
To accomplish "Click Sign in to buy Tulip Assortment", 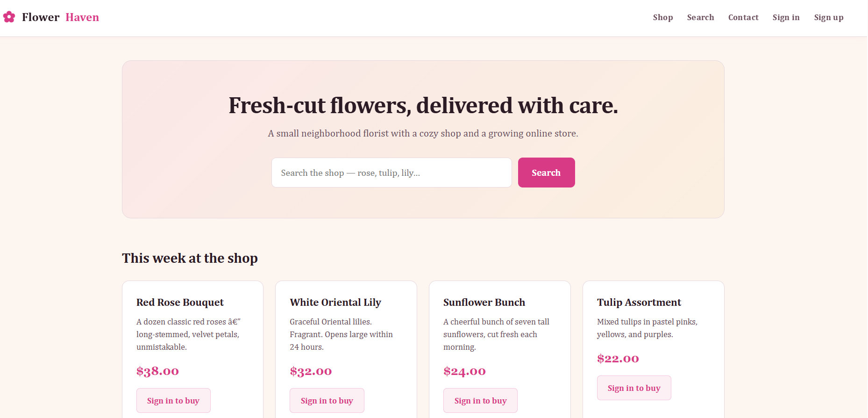I will [634, 388].
